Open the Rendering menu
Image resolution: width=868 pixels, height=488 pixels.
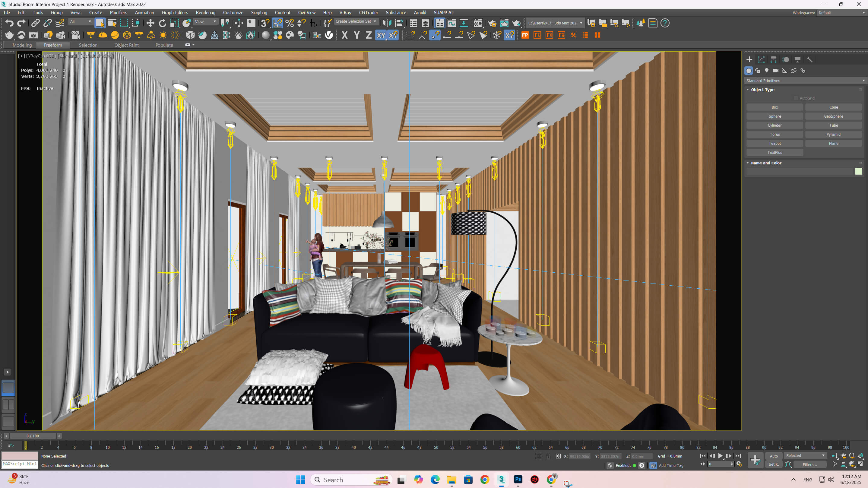tap(205, 12)
